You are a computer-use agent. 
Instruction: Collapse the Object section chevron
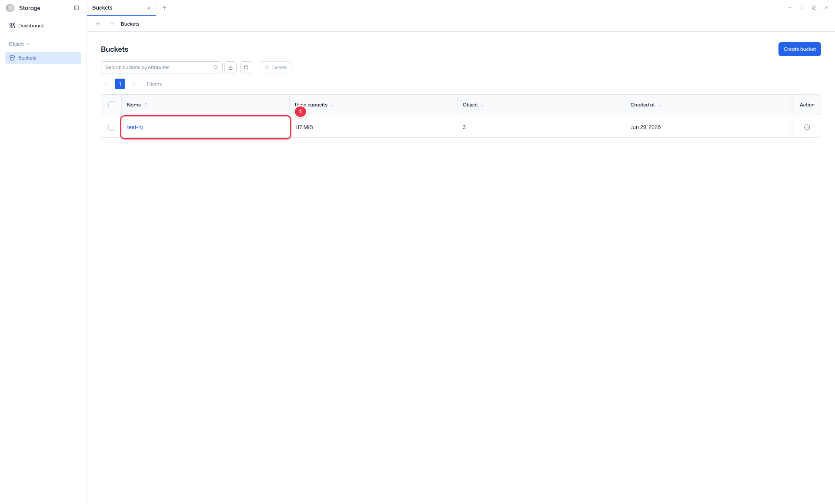pos(28,44)
